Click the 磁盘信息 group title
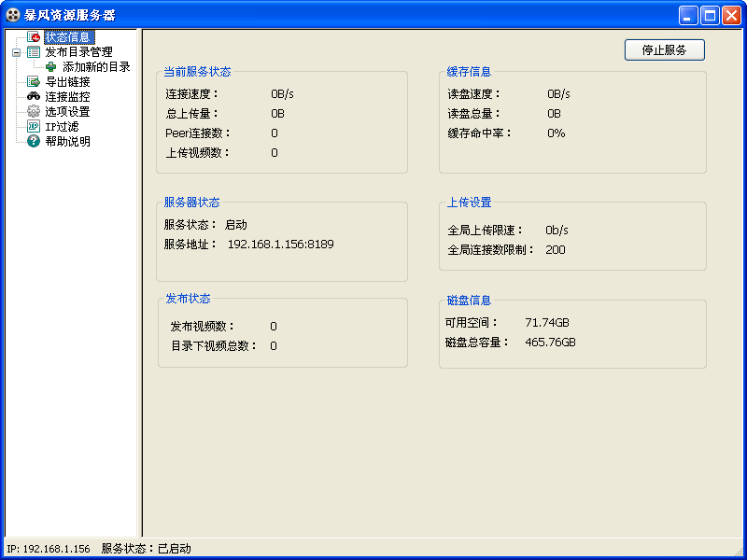Image resolution: width=747 pixels, height=560 pixels. coord(470,301)
